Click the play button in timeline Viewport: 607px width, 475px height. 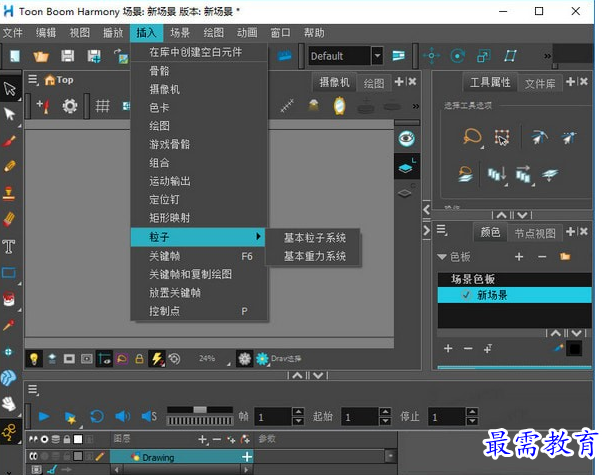[44, 417]
